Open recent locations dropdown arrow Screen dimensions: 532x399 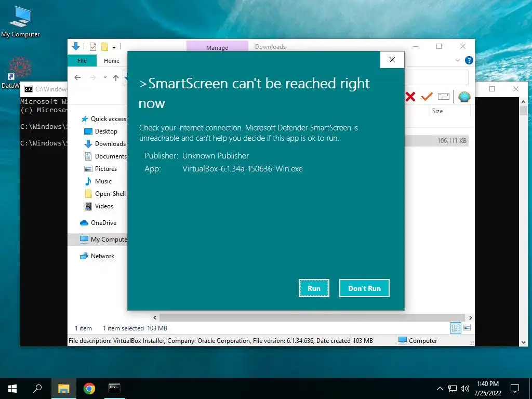(x=105, y=77)
